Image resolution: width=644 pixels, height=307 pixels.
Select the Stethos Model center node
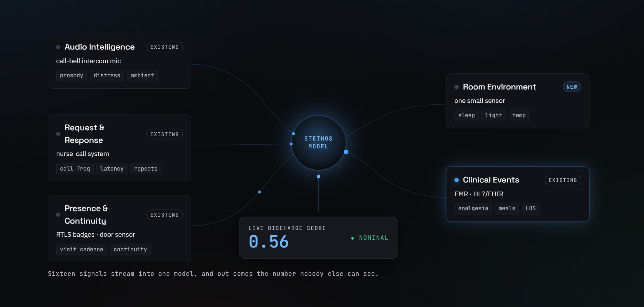pos(318,143)
